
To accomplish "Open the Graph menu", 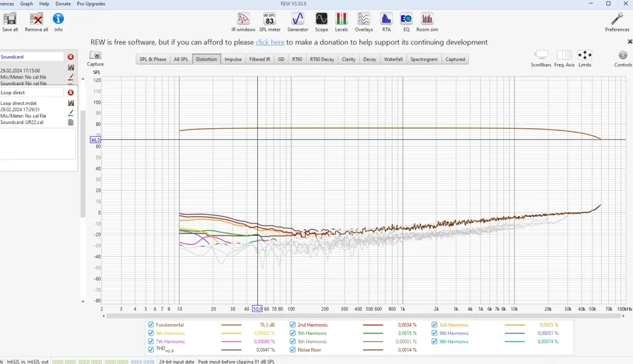I will (x=26, y=4).
